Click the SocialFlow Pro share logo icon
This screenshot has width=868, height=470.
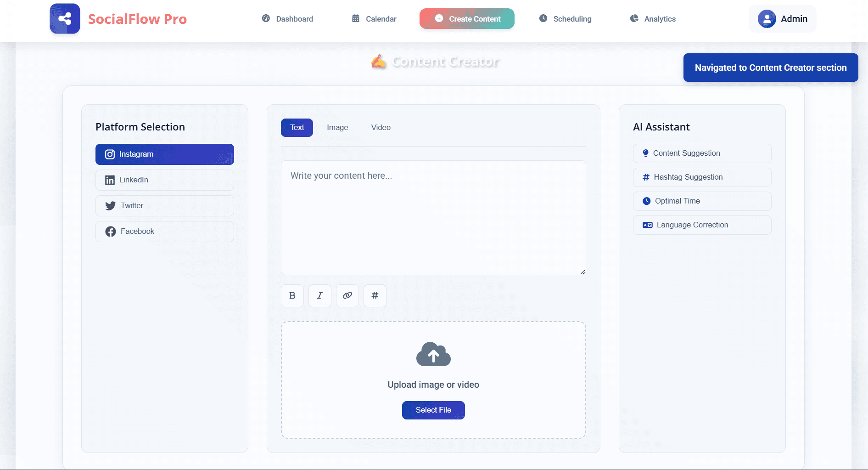[64, 18]
